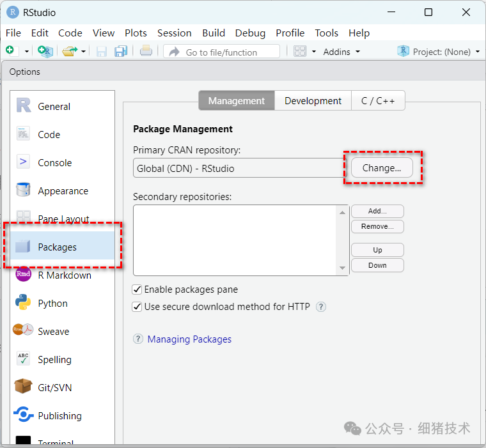The height and width of the screenshot is (448, 486).
Task: Click the Save document icon
Action: point(101,51)
